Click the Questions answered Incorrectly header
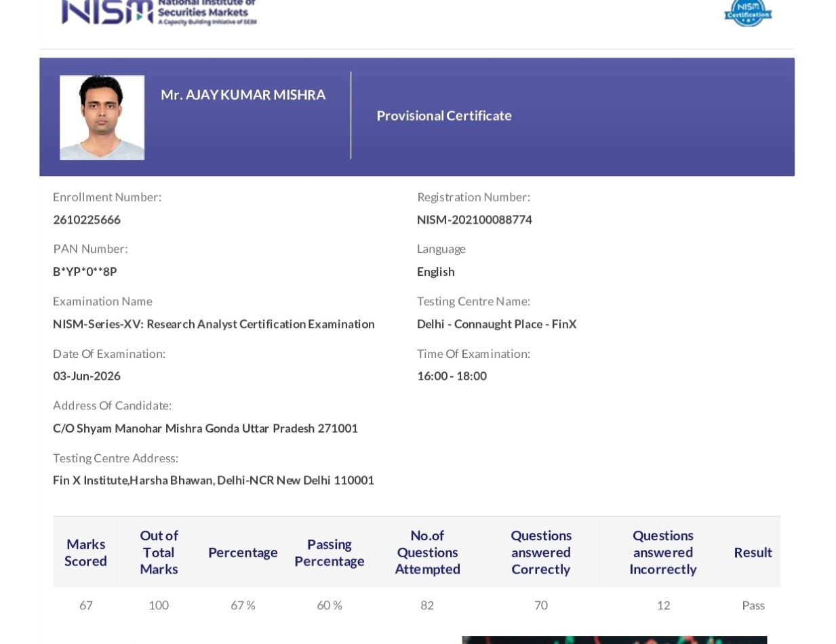This screenshot has width=836, height=644. (663, 552)
